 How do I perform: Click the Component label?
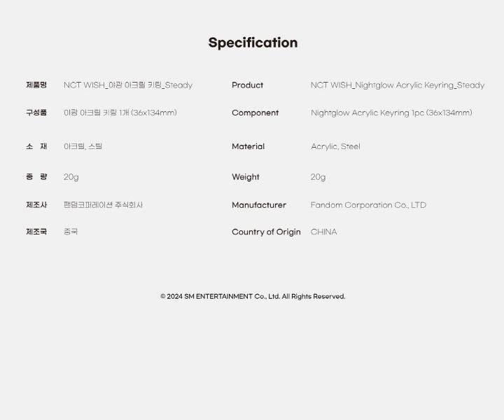click(x=255, y=113)
